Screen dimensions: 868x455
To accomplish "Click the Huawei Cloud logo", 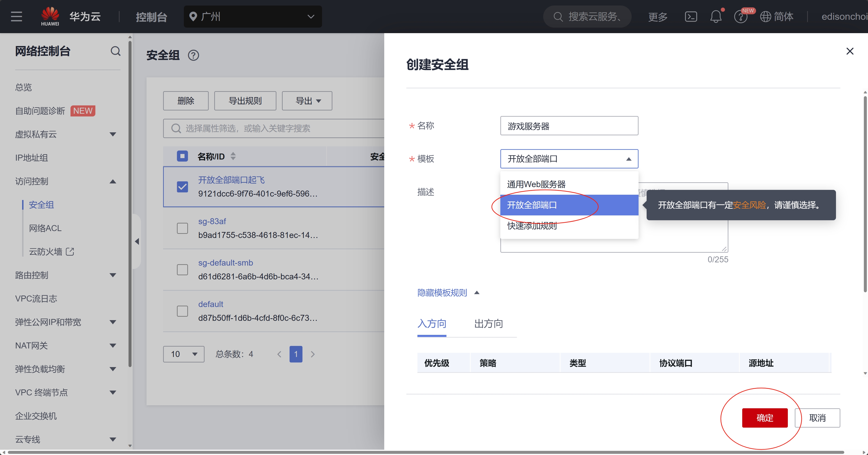I will click(x=50, y=17).
